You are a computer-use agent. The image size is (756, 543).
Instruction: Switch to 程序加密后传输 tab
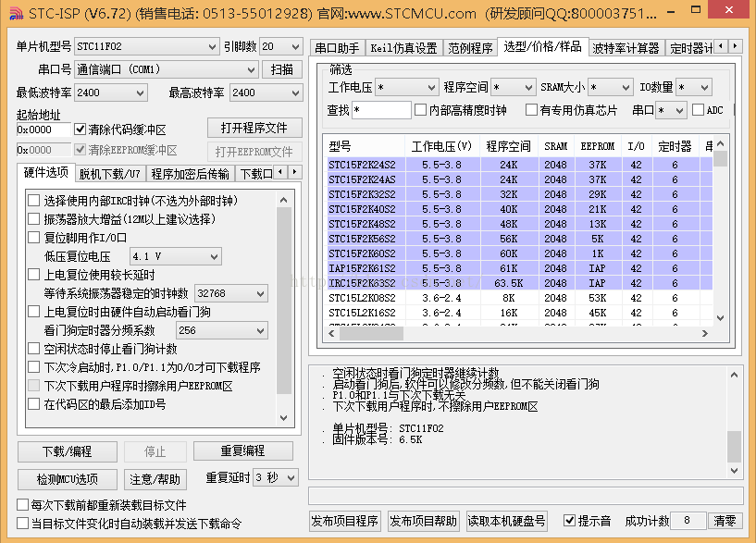[190, 174]
